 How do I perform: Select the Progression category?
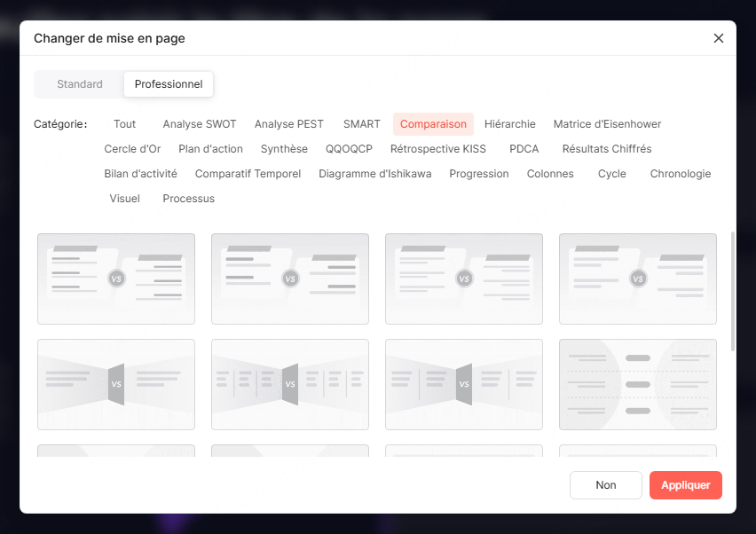click(x=479, y=174)
